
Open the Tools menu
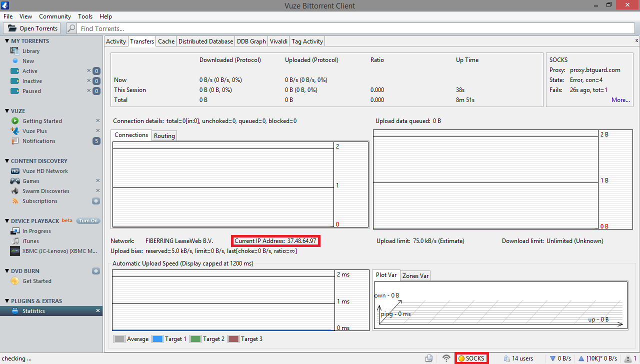(85, 16)
